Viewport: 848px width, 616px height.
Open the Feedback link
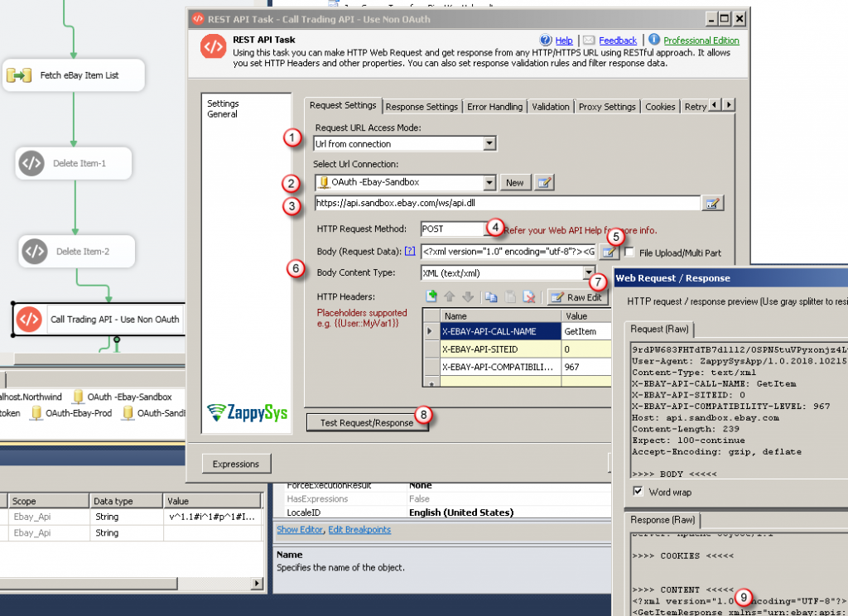click(616, 40)
